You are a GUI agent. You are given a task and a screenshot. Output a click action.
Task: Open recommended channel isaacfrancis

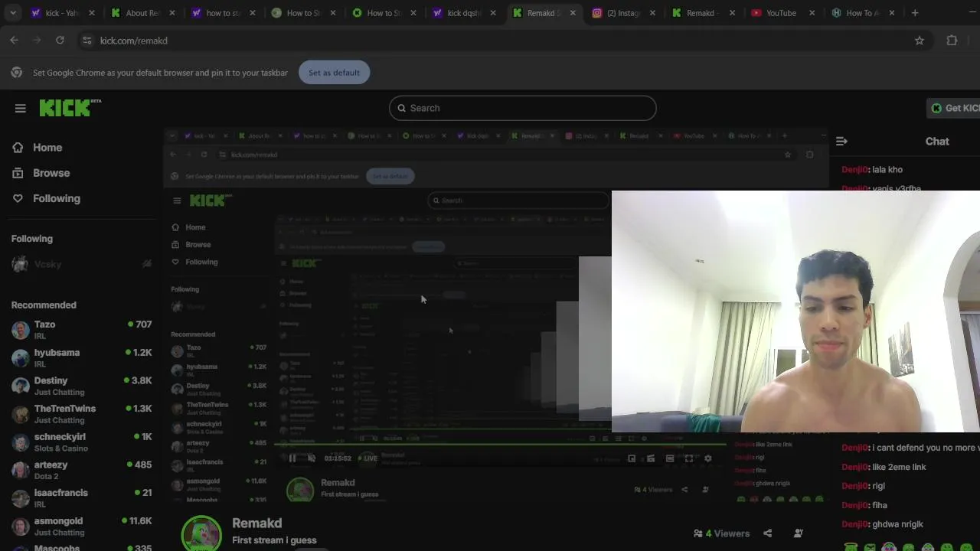point(80,498)
